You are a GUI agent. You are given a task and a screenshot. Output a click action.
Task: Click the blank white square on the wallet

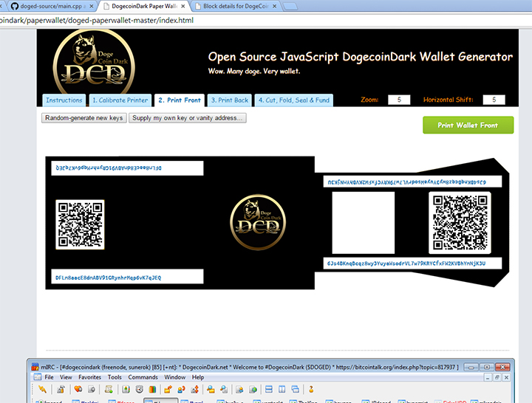coord(364,223)
